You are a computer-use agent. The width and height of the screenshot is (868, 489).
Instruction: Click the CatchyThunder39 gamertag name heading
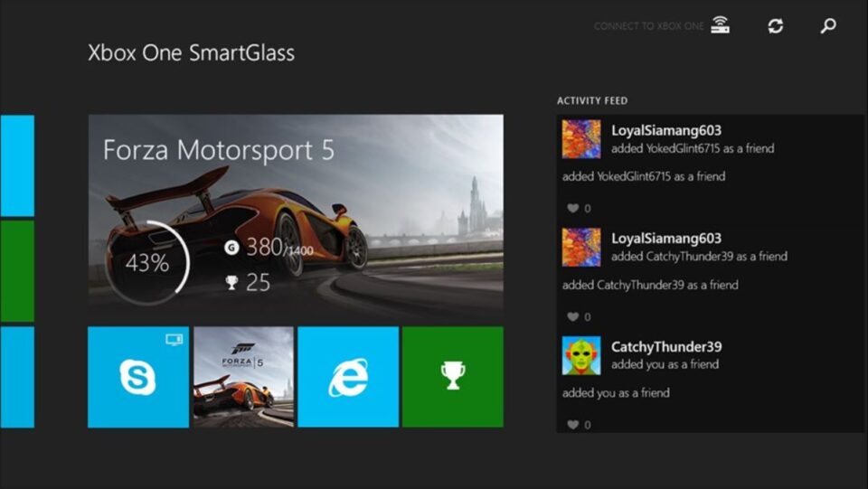click(666, 347)
